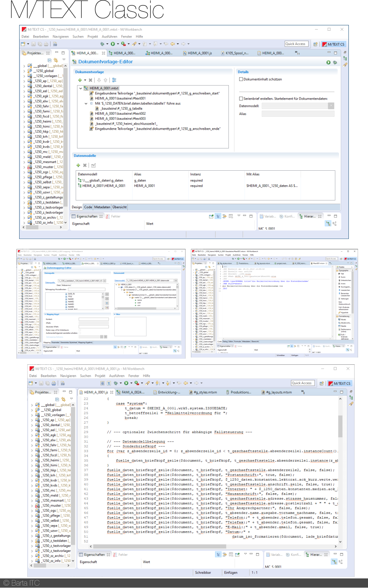Collapse the 'Mit $_1250_DATEN.brief' loop node
This screenshot has width=368, height=588.
(x=86, y=104)
